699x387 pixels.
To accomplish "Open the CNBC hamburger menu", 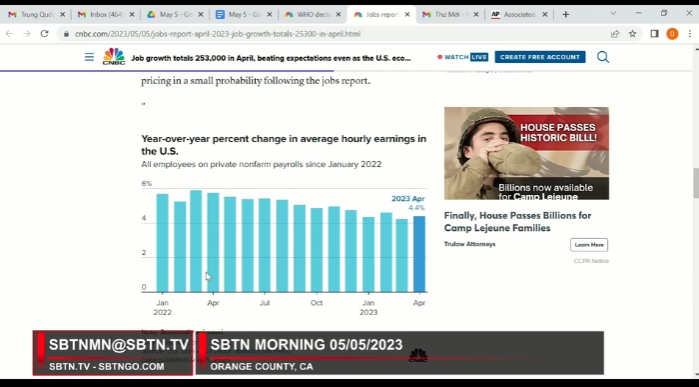I will 89,57.
